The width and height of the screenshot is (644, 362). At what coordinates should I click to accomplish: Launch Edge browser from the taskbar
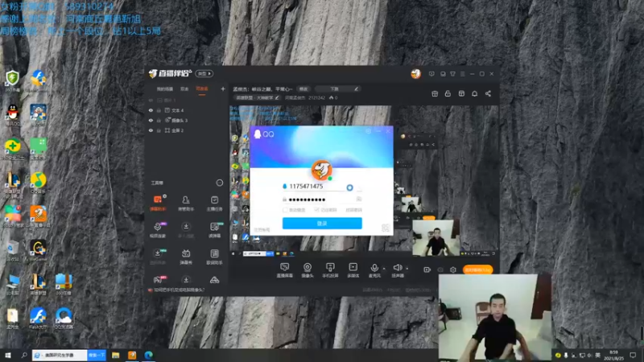(x=148, y=355)
